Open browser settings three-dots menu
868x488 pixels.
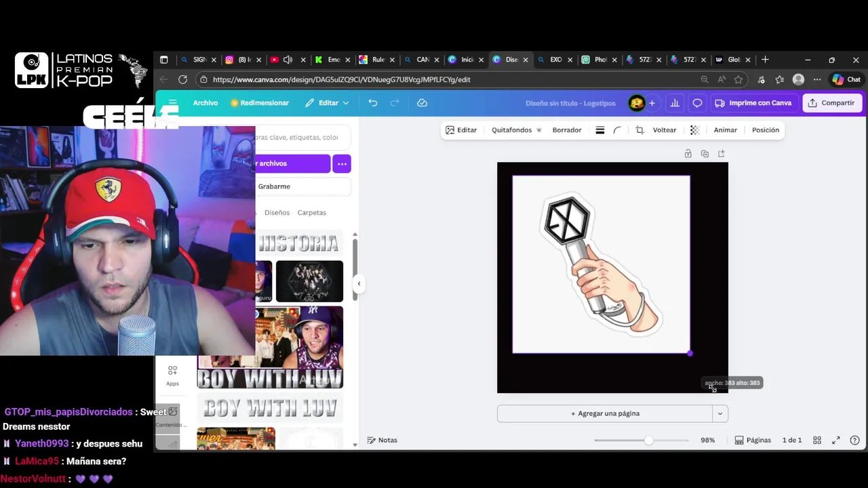click(817, 79)
